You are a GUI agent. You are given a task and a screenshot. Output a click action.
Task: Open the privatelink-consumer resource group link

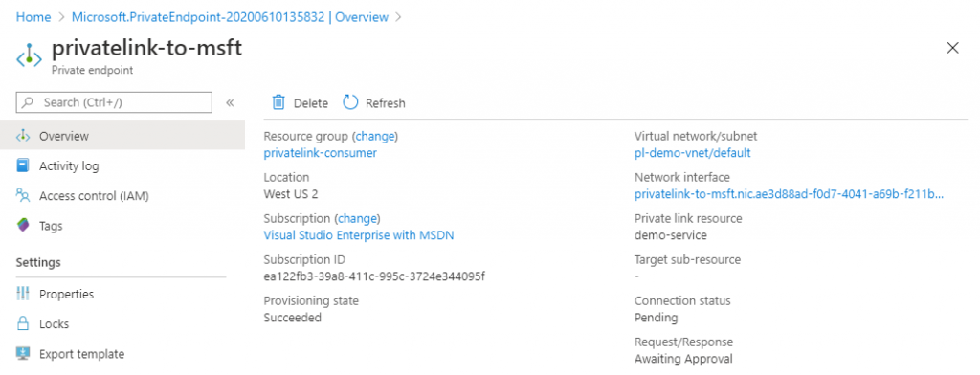pyautogui.click(x=320, y=152)
